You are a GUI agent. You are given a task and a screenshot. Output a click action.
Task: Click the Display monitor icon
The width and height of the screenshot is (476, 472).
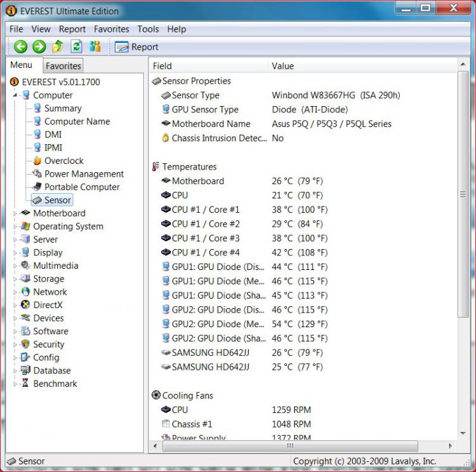click(x=26, y=252)
